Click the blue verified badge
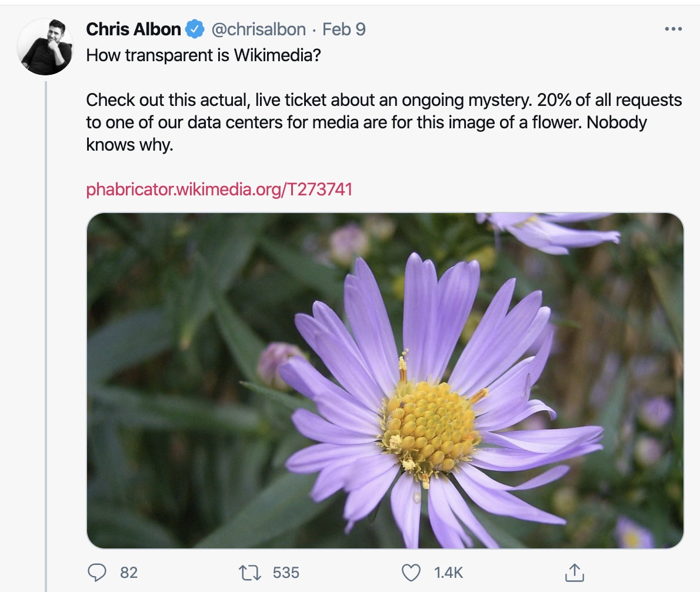The height and width of the screenshot is (592, 700). tap(195, 29)
